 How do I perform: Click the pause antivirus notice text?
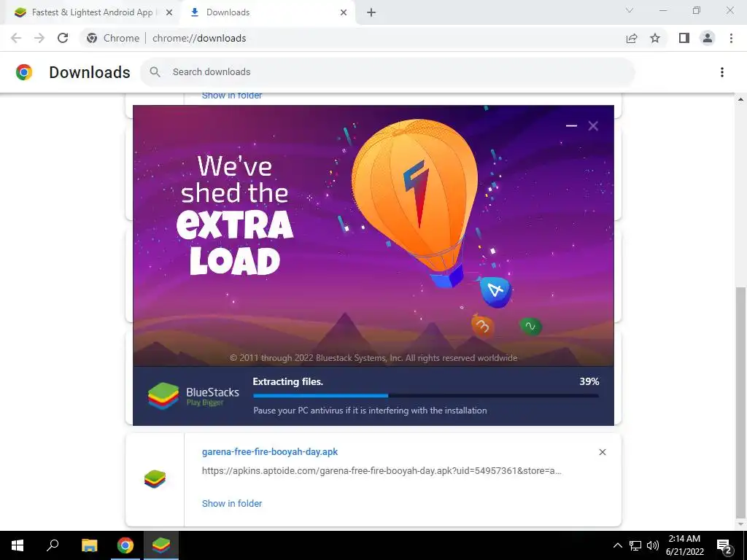370,410
